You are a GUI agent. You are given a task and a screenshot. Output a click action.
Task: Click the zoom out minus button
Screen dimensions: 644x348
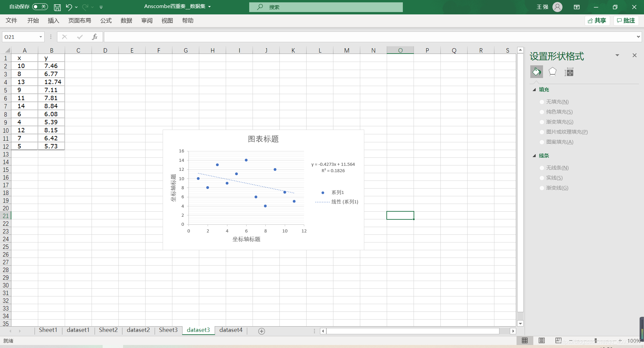pos(571,341)
